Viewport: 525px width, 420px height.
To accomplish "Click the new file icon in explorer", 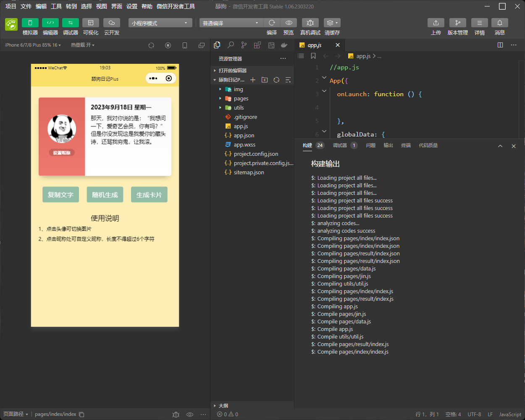I will point(253,80).
